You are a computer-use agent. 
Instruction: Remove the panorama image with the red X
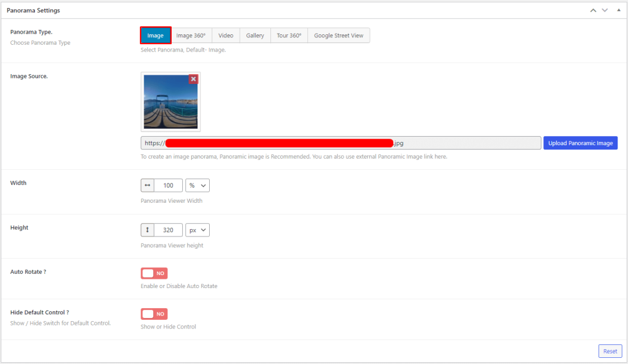tap(193, 79)
